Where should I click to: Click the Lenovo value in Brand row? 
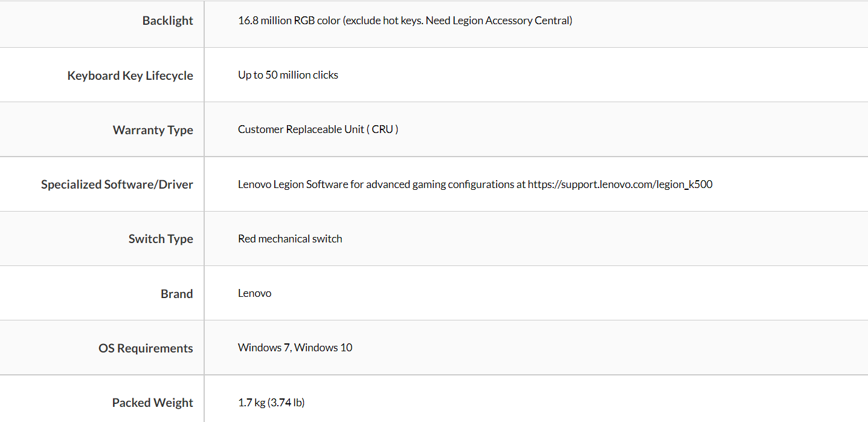(254, 293)
